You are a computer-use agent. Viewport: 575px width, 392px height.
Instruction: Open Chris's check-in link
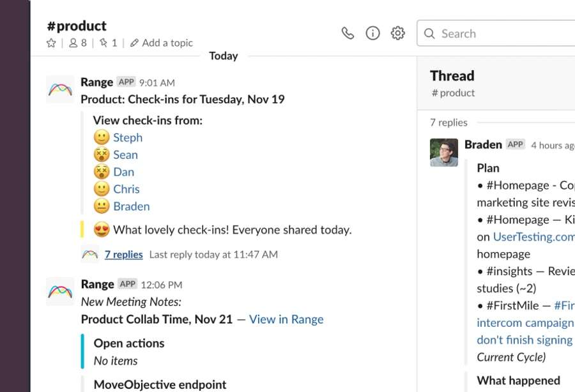coord(126,190)
